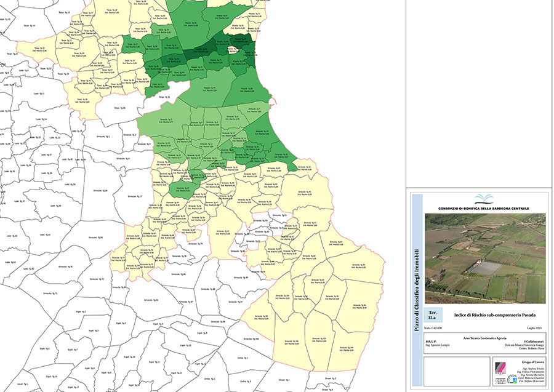The image size is (554, 392).
Task: Click the 'Torpe fg.50' parcel label
Action: click(120, 108)
